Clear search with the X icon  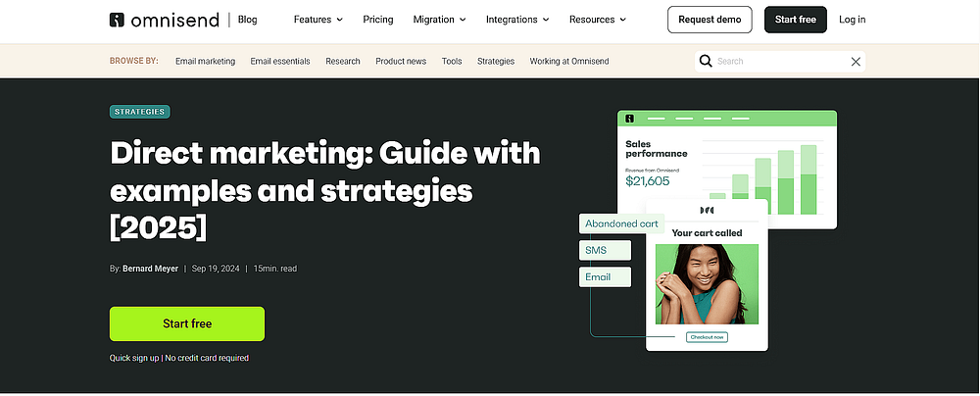pyautogui.click(x=856, y=62)
